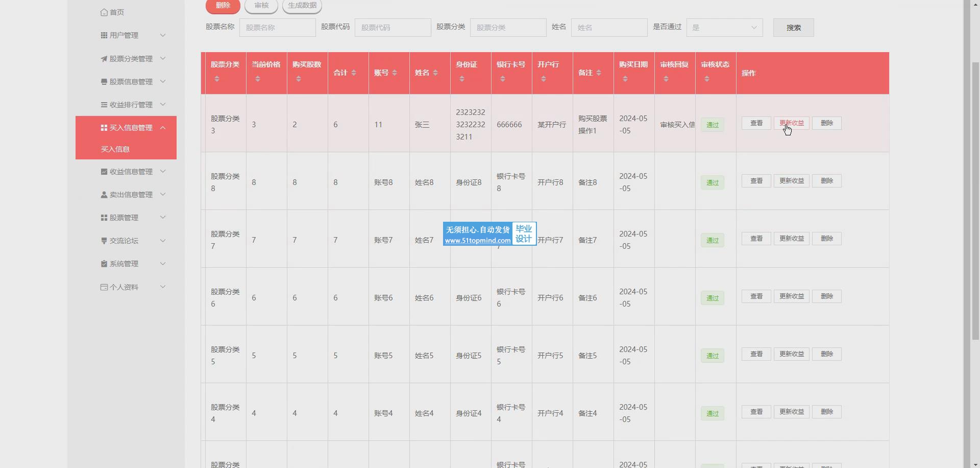Sort by 购买日期 column arrows
This screenshot has height=468, width=980.
[x=625, y=79]
